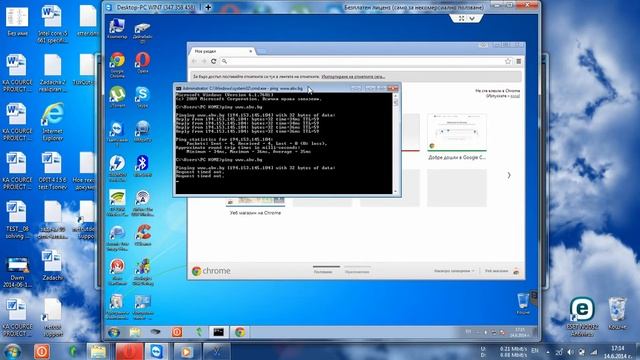Viewport: 640px width, 360px height.
Task: Open volume control in system tray
Action: 571,352
